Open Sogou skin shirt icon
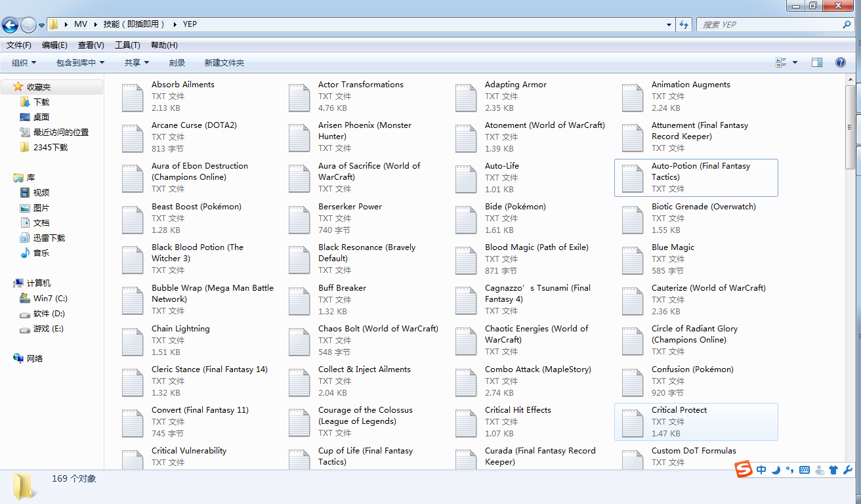The width and height of the screenshot is (861, 504). pos(833,470)
